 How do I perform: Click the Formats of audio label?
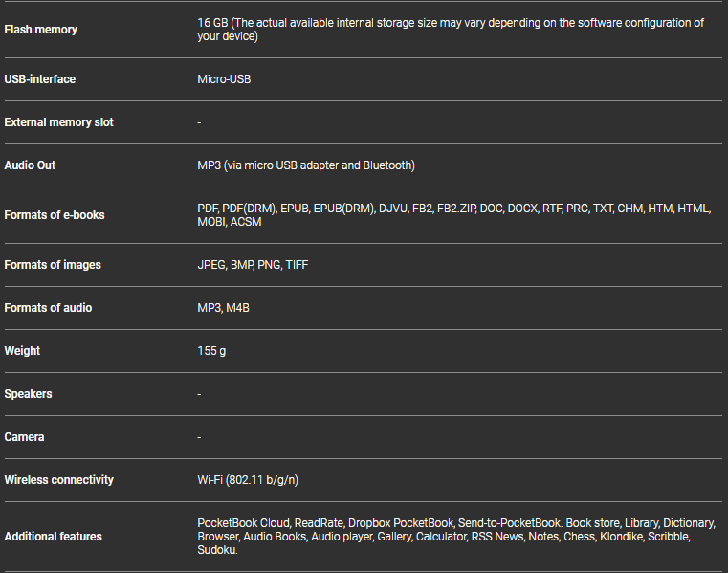pyautogui.click(x=48, y=308)
